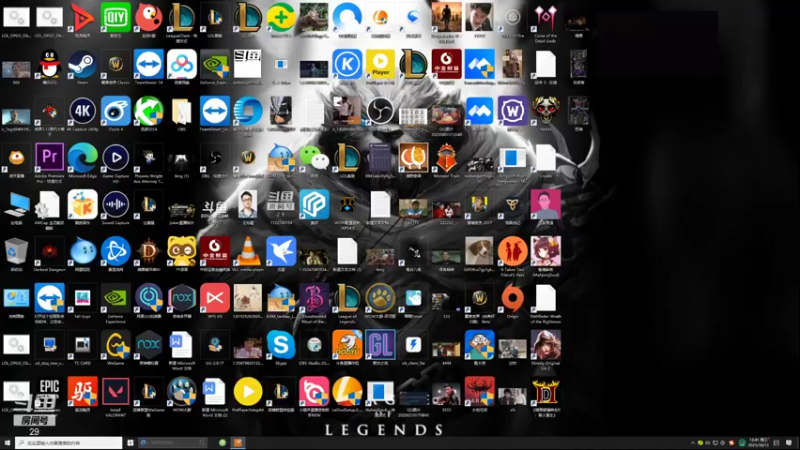The width and height of the screenshot is (800, 450).
Task: Launch the Diablo III D icon
Action: point(148,251)
